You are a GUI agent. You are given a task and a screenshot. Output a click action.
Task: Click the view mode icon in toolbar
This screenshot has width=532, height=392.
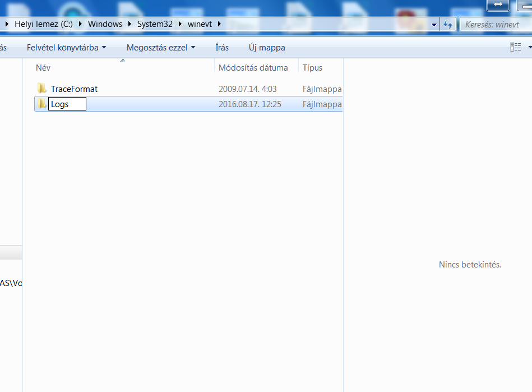tap(515, 48)
